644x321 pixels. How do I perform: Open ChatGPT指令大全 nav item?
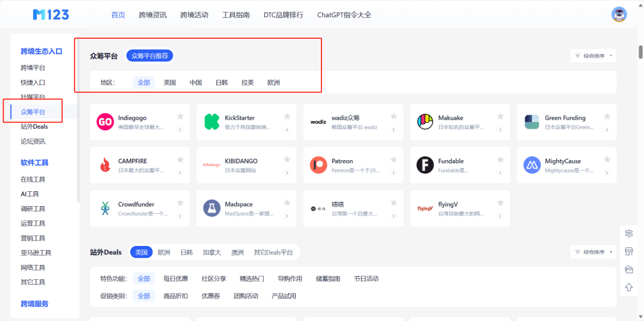pyautogui.click(x=344, y=15)
